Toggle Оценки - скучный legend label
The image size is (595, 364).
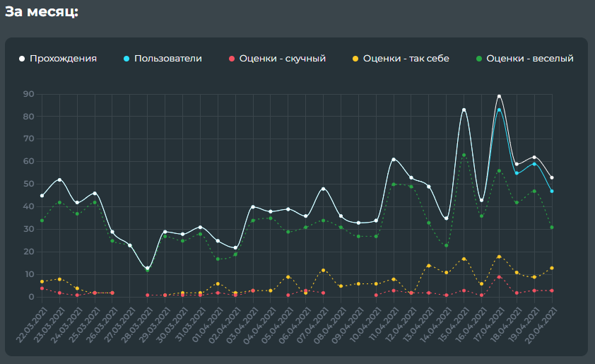tap(282, 59)
